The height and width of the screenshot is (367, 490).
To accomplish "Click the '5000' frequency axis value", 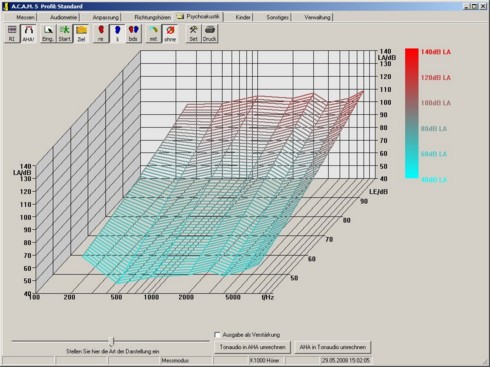I will pos(233,297).
